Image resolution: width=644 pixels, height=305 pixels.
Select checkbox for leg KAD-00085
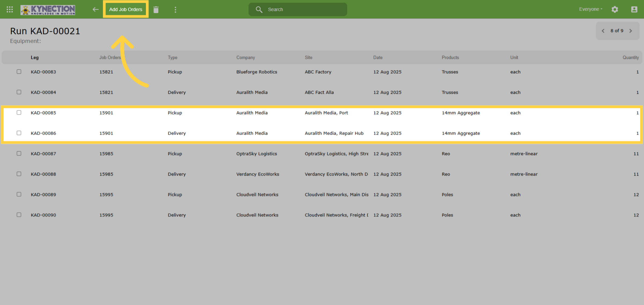click(19, 113)
